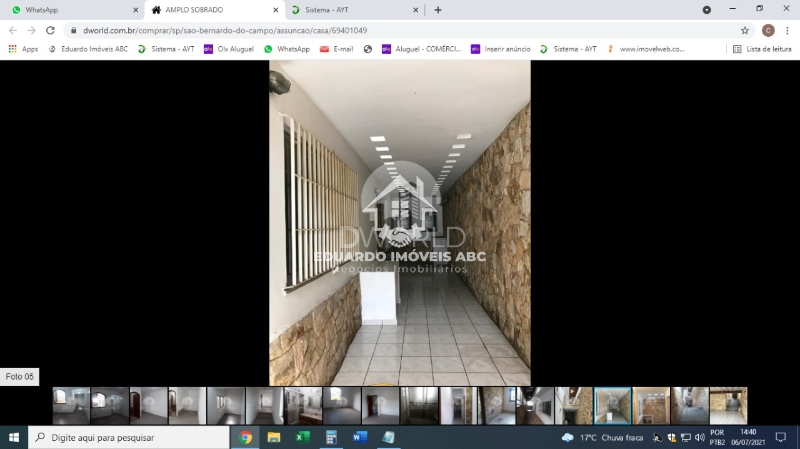Open the clock and date calendar

click(748, 437)
